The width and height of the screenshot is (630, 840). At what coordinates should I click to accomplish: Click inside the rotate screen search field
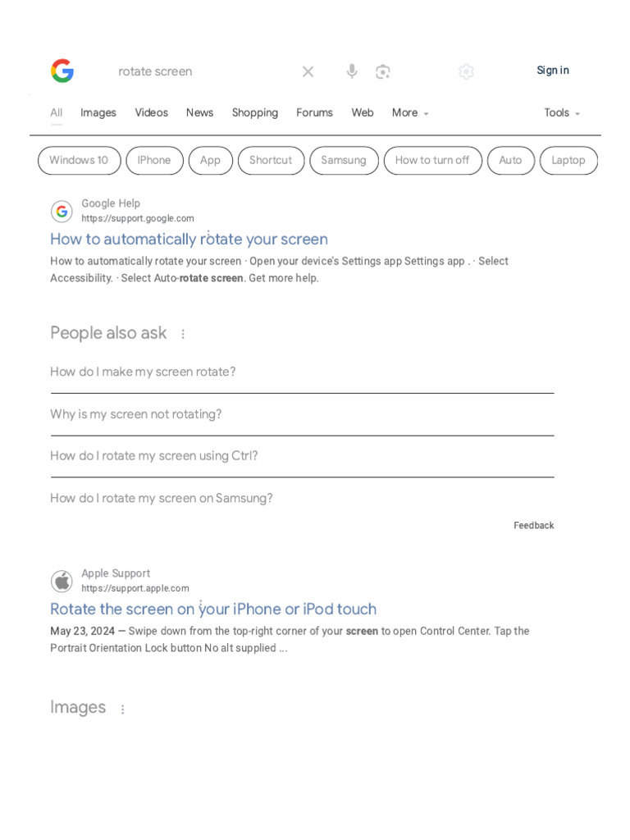[205, 71]
